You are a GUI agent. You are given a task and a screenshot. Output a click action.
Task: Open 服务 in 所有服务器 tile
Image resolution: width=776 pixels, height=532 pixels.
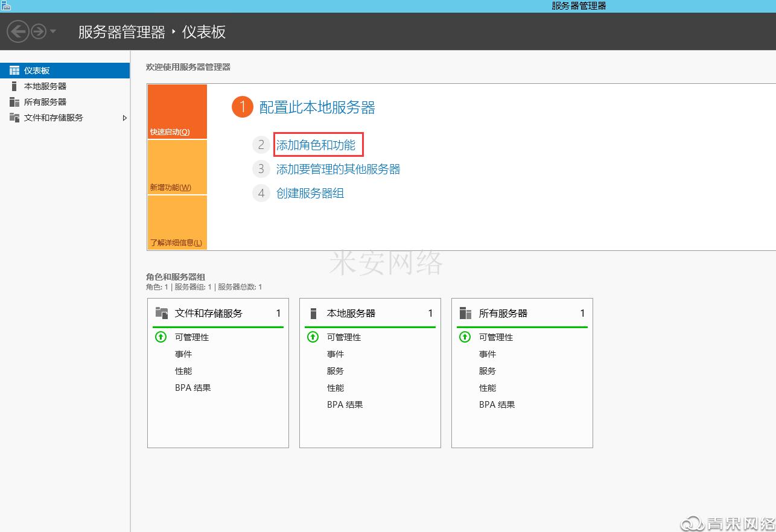[x=487, y=371]
